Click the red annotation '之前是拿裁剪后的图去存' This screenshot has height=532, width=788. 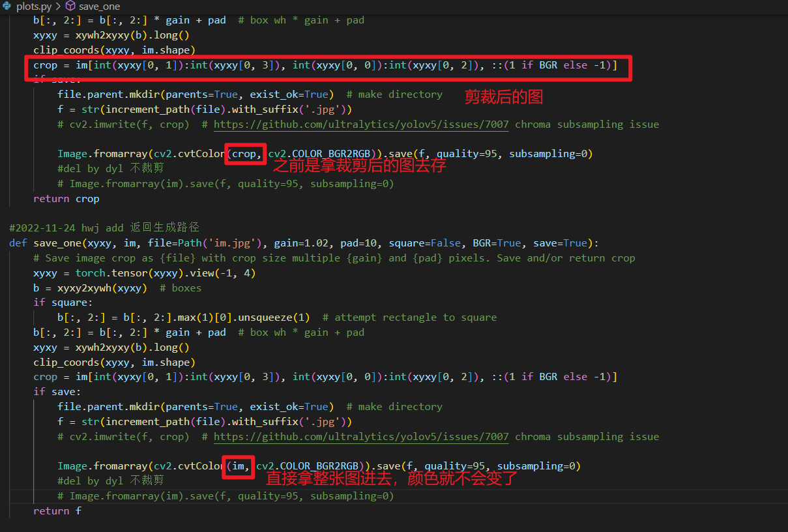click(358, 166)
